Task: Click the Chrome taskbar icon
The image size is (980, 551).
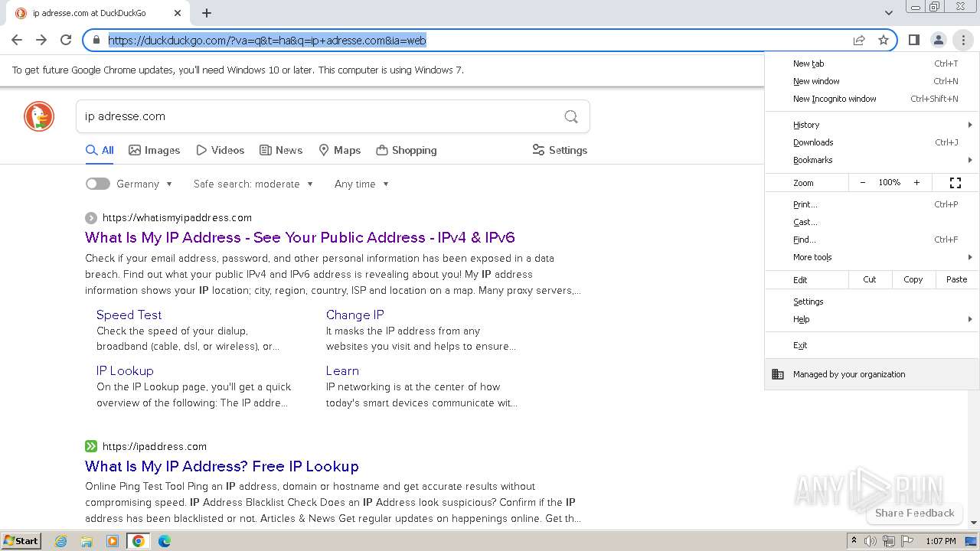Action: [x=139, y=541]
